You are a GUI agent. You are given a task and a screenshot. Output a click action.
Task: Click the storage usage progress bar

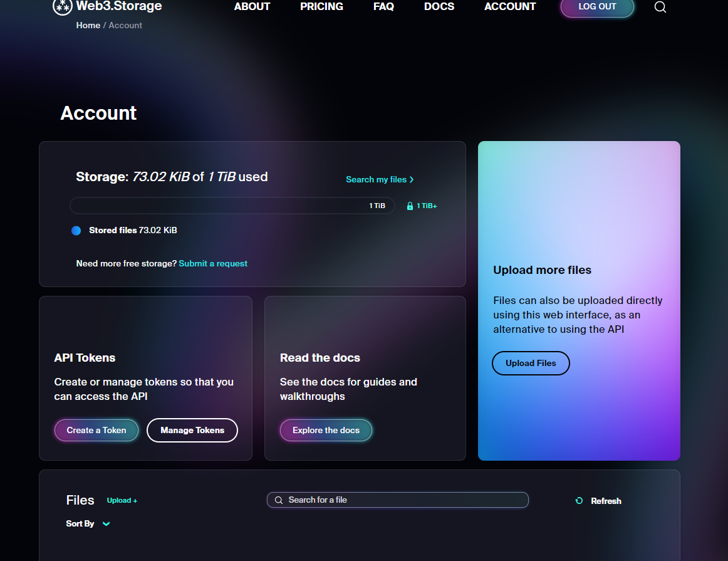(232, 206)
